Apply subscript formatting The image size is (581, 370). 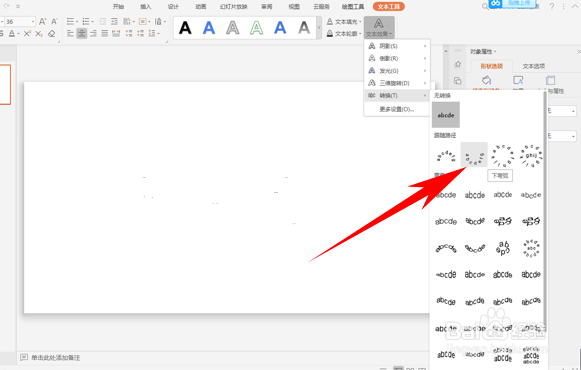[39, 34]
